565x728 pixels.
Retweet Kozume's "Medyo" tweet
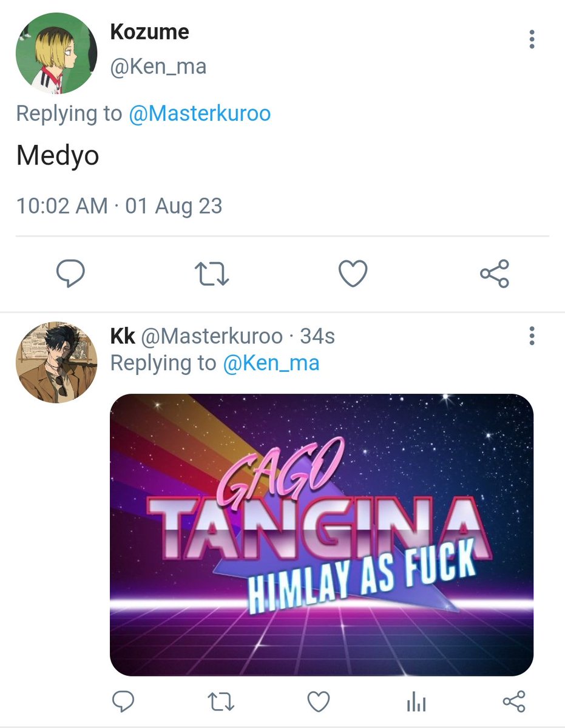click(x=212, y=274)
